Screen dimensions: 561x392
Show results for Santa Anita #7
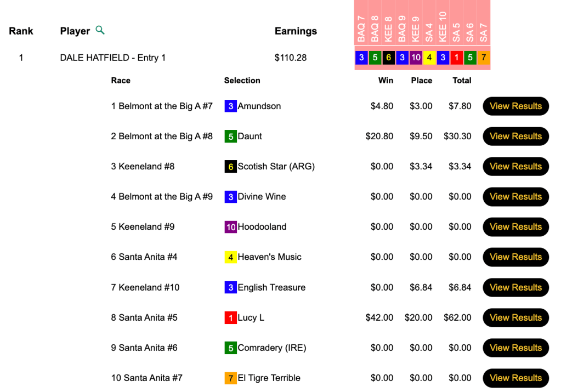click(515, 378)
